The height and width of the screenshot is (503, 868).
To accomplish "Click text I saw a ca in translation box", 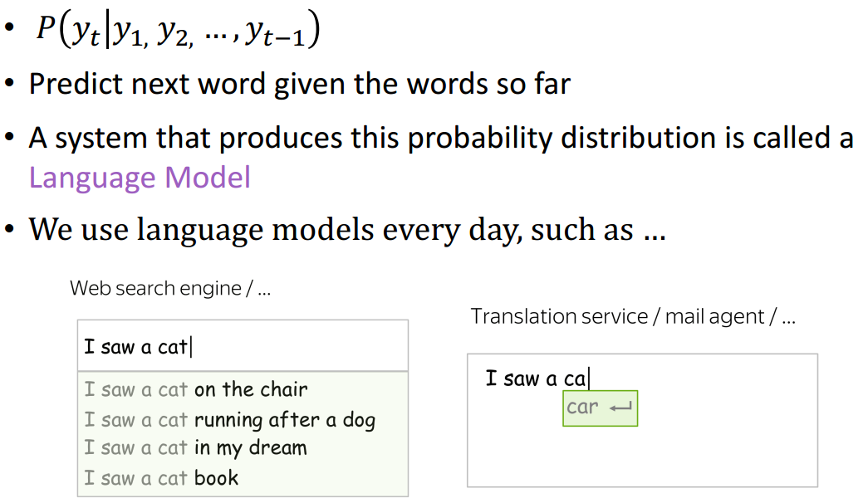I will 535,379.
